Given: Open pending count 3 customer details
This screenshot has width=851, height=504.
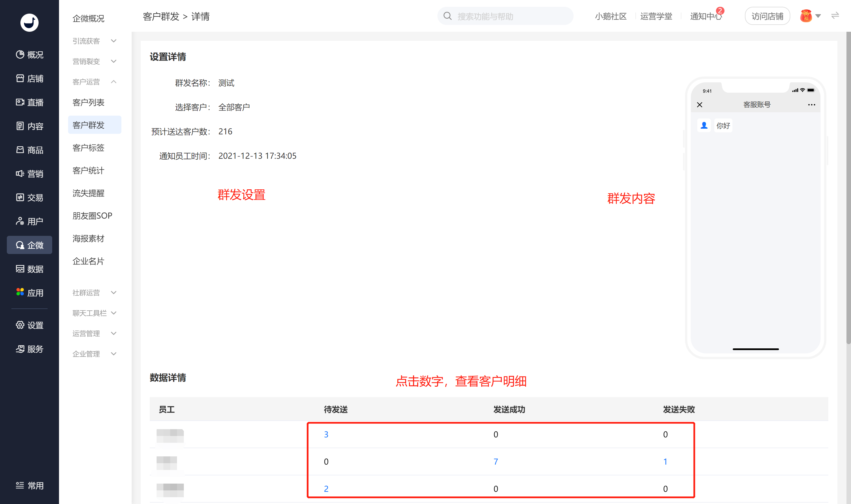Looking at the screenshot, I should 326,434.
